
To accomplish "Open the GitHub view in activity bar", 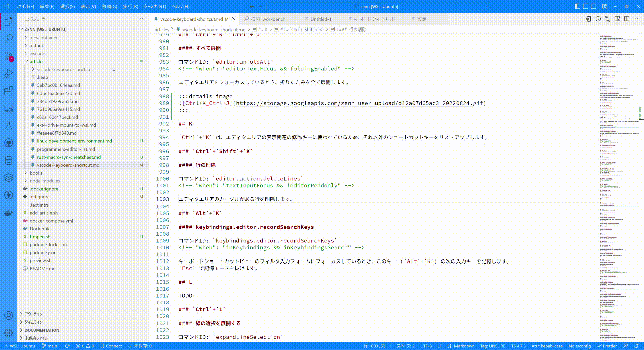I will [9, 143].
